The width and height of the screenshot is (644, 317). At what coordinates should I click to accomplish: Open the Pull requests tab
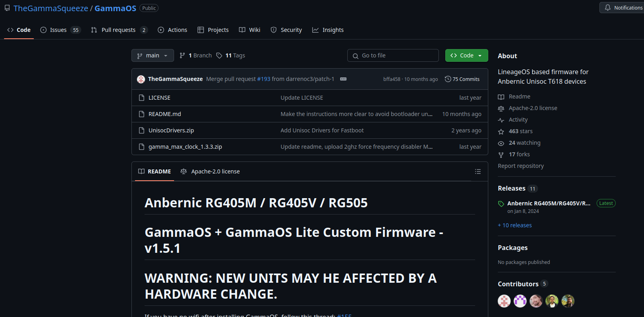pyautogui.click(x=119, y=30)
